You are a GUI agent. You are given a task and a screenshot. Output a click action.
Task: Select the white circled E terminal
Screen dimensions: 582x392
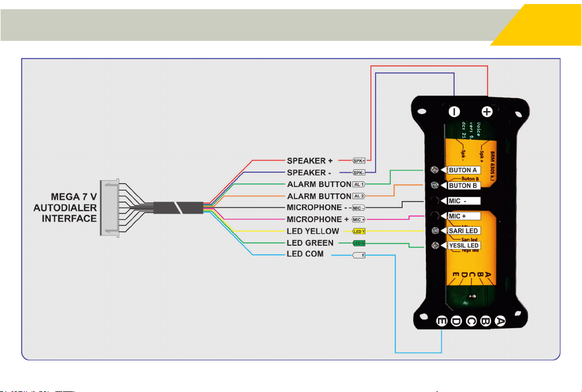coord(442,321)
